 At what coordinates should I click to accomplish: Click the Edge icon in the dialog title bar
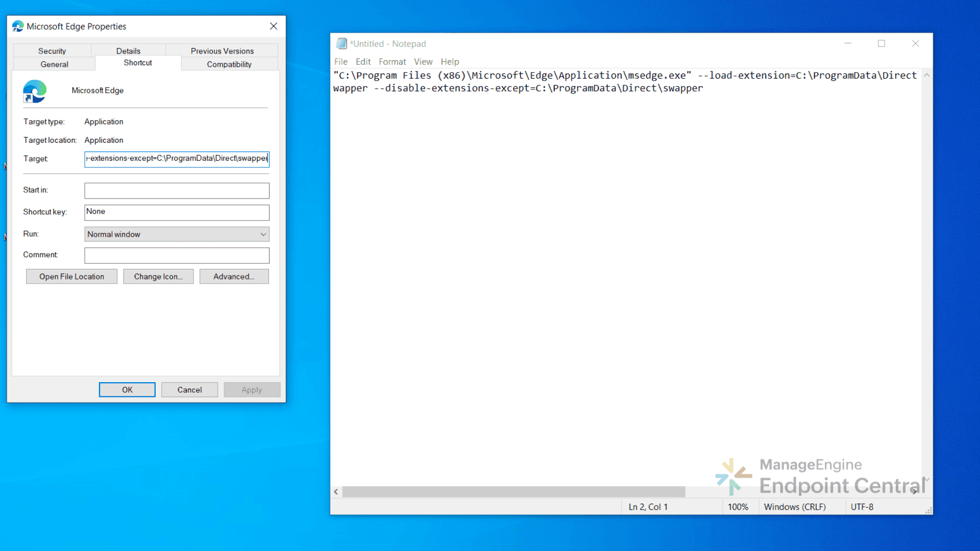[x=18, y=27]
